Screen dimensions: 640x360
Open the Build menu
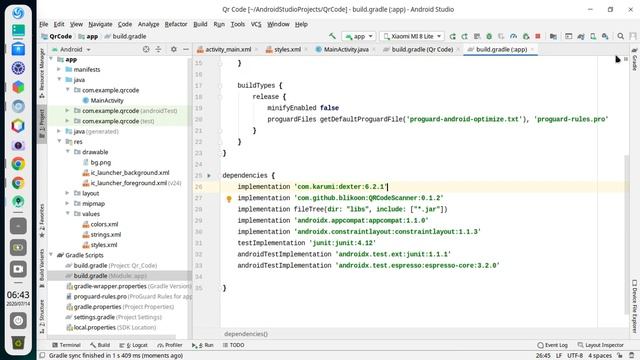coord(200,24)
